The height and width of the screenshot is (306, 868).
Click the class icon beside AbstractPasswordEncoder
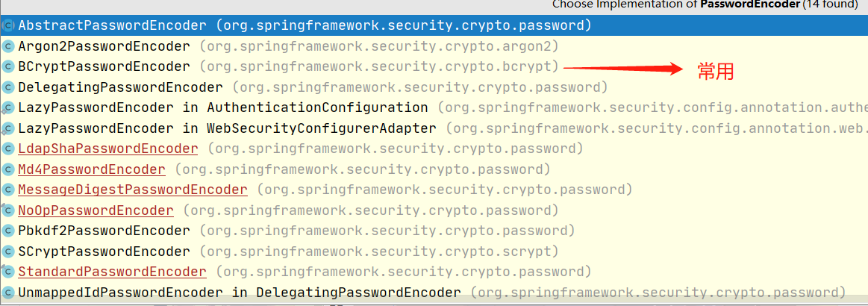pyautogui.click(x=8, y=26)
